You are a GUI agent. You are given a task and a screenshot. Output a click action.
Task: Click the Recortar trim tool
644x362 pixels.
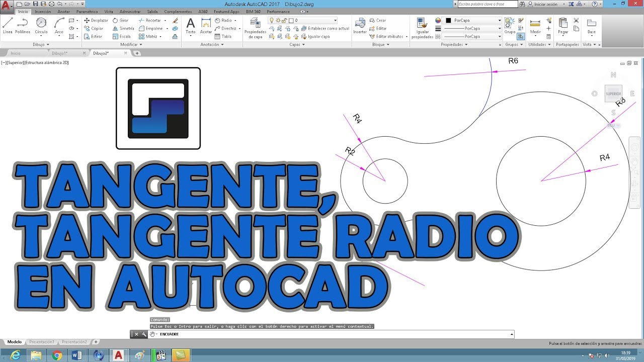[149, 21]
